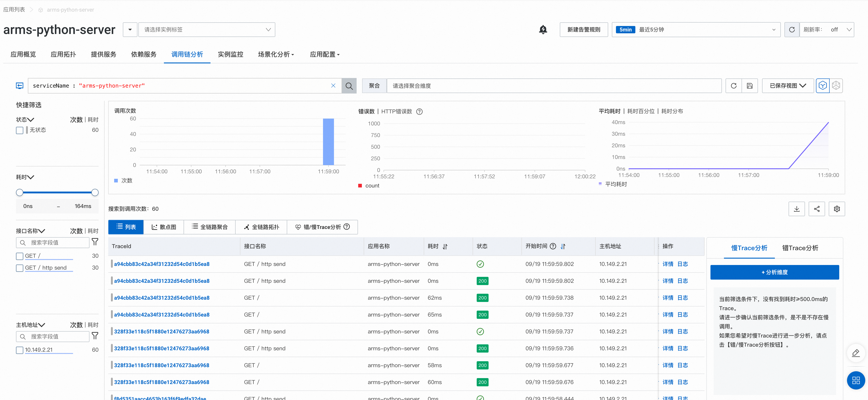Open the refresh rate off dropdown
The height and width of the screenshot is (400, 868).
point(827,30)
